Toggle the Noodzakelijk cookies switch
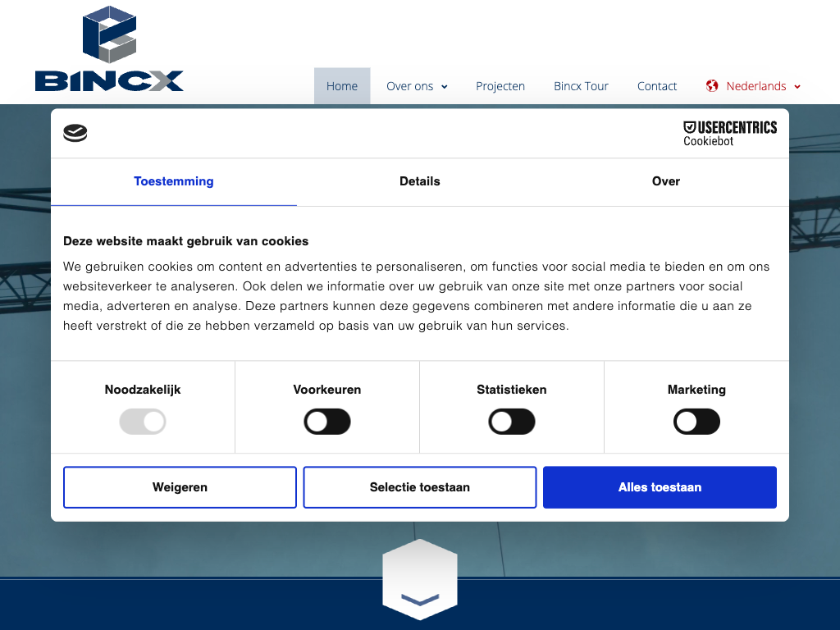The width and height of the screenshot is (840, 630). pyautogui.click(x=143, y=422)
